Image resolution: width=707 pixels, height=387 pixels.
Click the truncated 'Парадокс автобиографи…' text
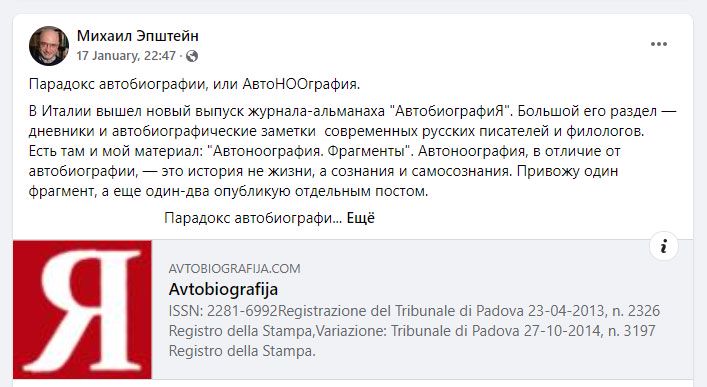(253, 218)
